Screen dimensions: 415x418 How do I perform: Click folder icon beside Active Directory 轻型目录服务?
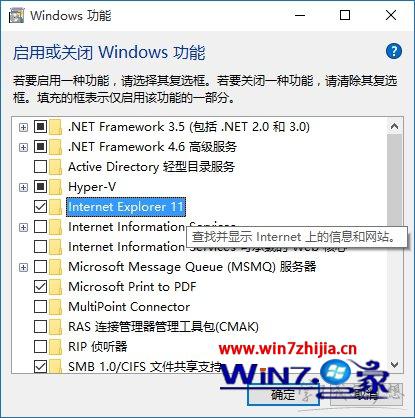point(55,167)
